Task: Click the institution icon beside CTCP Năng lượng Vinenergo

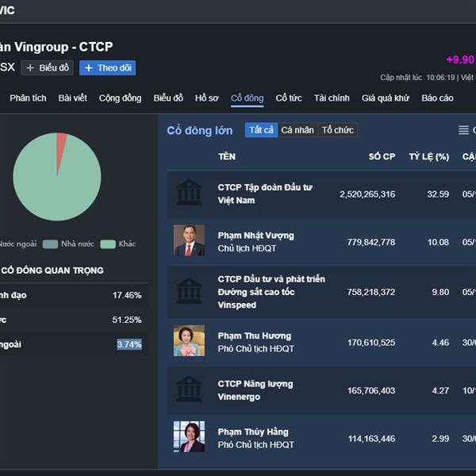Action: 189,390
